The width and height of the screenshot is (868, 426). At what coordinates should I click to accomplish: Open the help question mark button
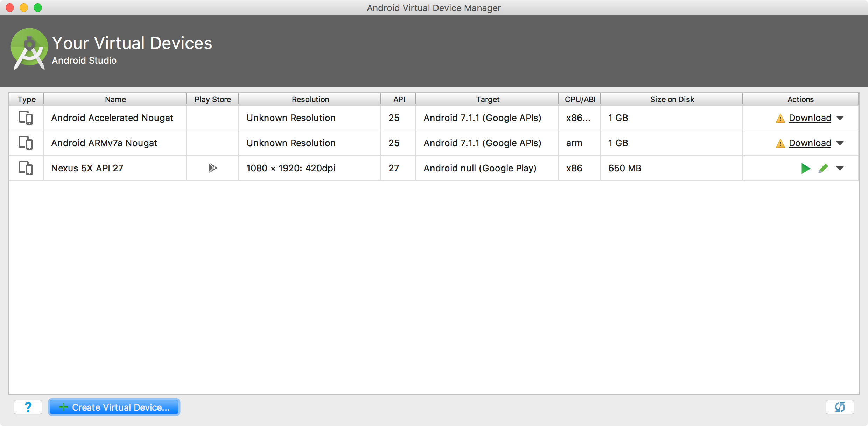28,407
